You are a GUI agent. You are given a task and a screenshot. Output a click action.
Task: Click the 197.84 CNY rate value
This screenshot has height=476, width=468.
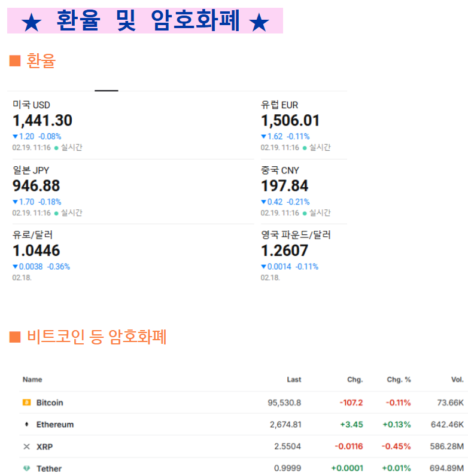click(x=284, y=186)
